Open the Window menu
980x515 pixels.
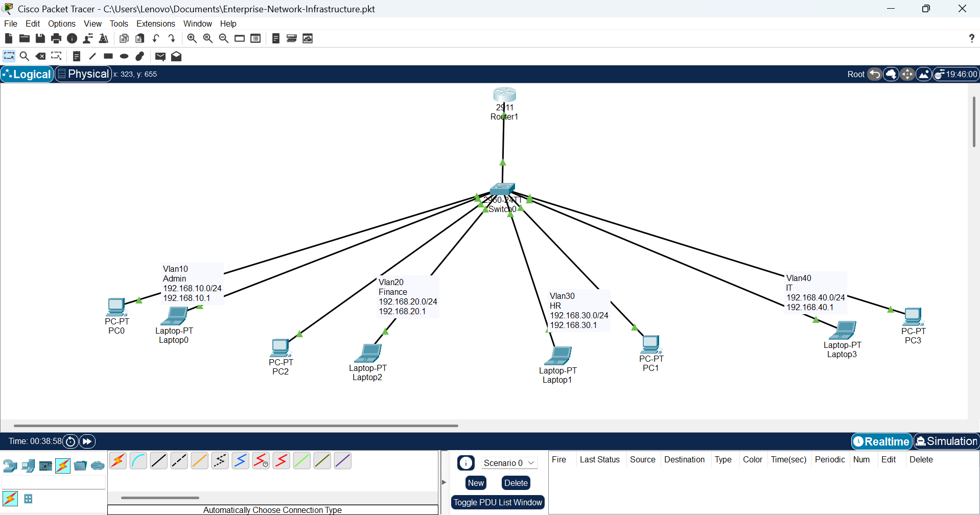click(x=198, y=24)
